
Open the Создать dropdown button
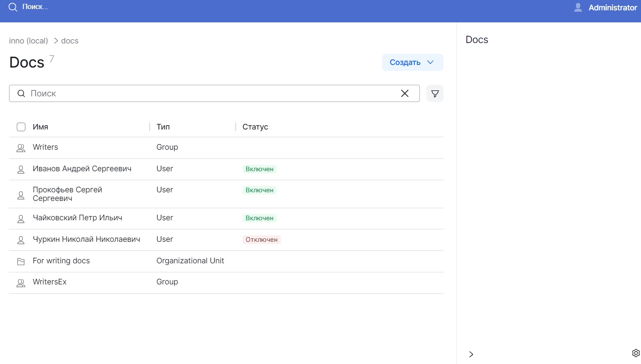(412, 62)
